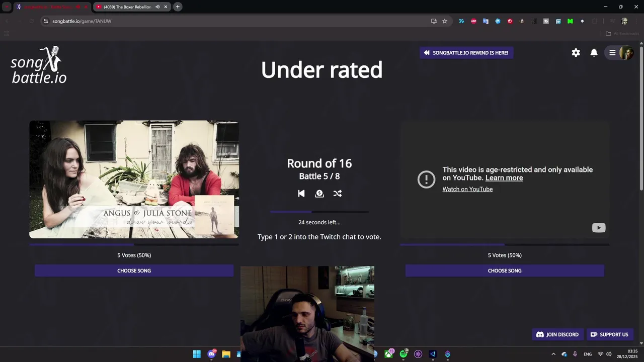Click the user profile avatar on the page
This screenshot has height=362, width=644.
point(626,53)
